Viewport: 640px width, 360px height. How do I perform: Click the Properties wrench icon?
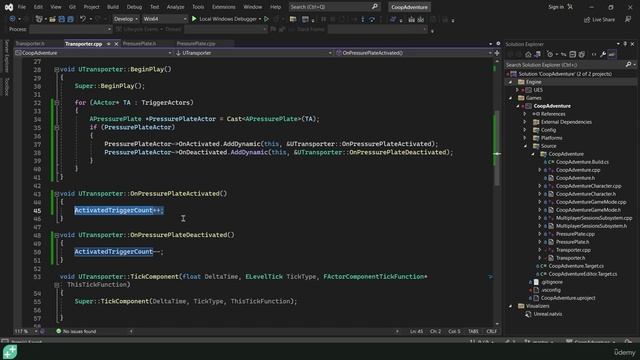pyautogui.click(x=603, y=55)
